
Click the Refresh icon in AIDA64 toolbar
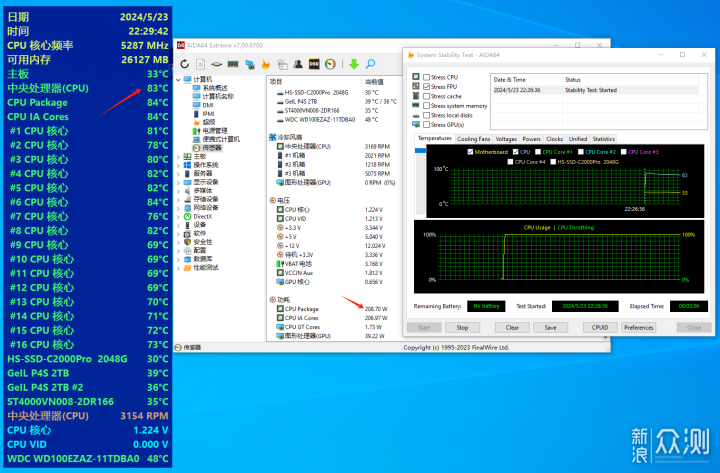(185, 64)
